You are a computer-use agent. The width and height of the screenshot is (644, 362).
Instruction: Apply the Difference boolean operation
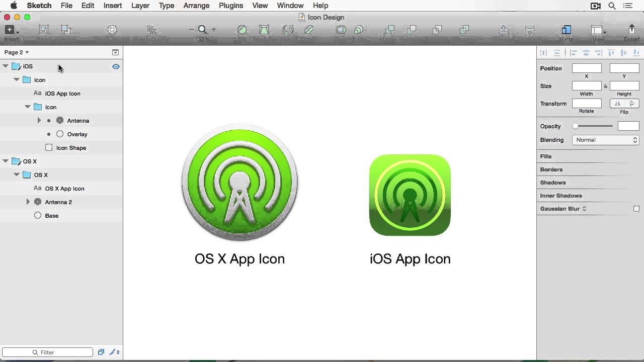coord(464,30)
